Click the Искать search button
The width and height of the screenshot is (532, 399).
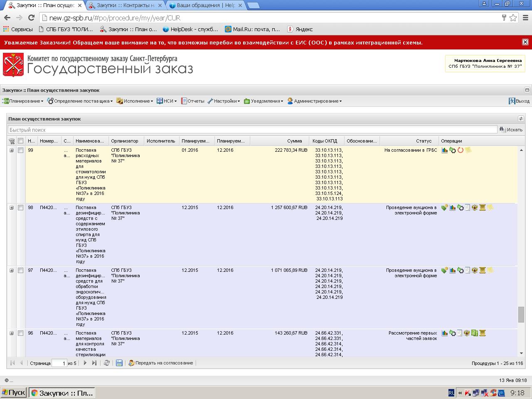tap(511, 130)
